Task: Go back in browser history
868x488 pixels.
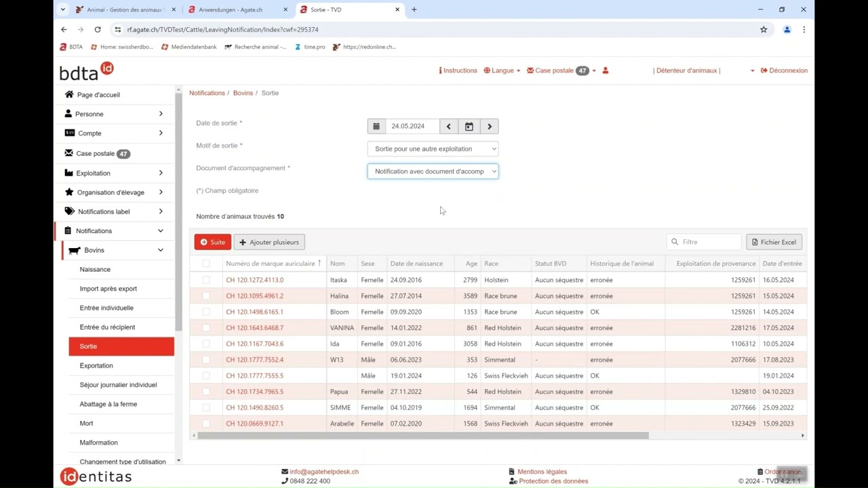Action: click(64, 30)
